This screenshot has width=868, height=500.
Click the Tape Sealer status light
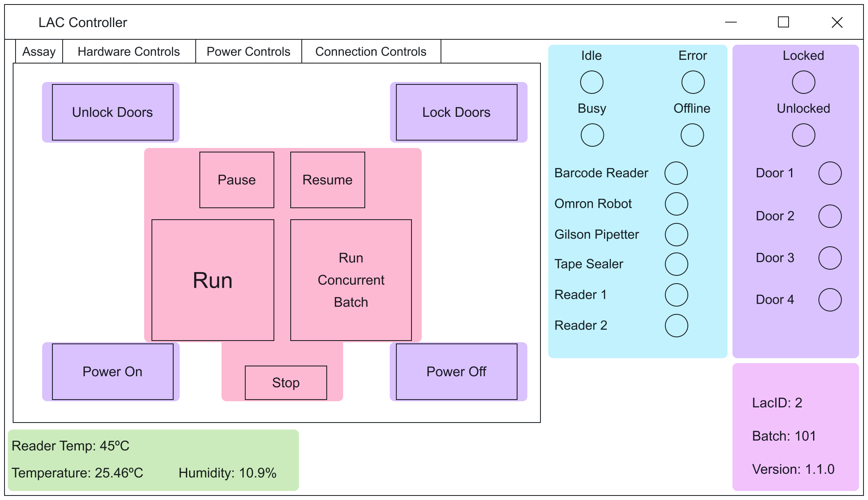[676, 264]
